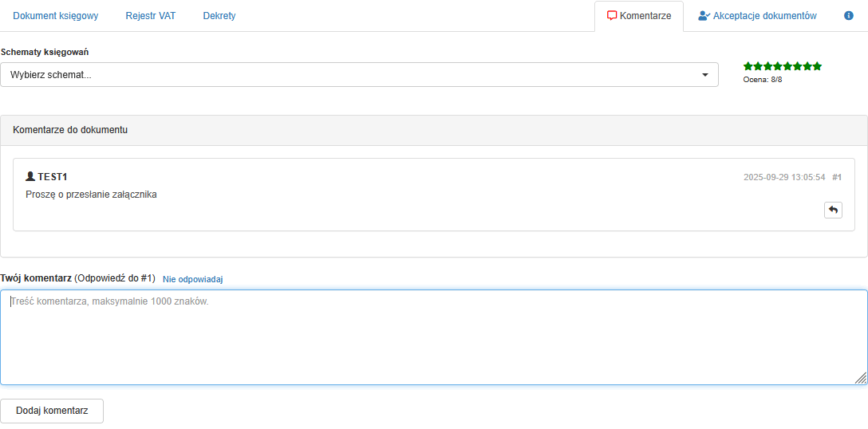
Task: Open the Rejestr VAT tab
Action: coord(151,16)
